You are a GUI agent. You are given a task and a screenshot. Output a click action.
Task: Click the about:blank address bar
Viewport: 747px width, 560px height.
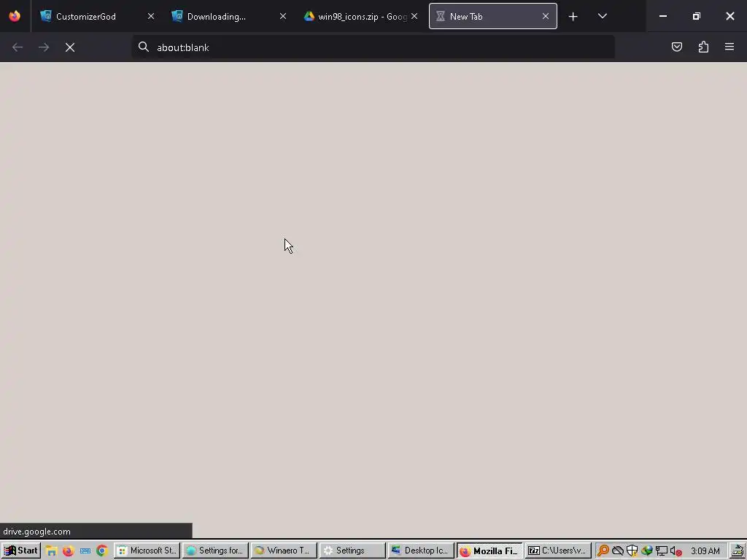[x=373, y=47]
